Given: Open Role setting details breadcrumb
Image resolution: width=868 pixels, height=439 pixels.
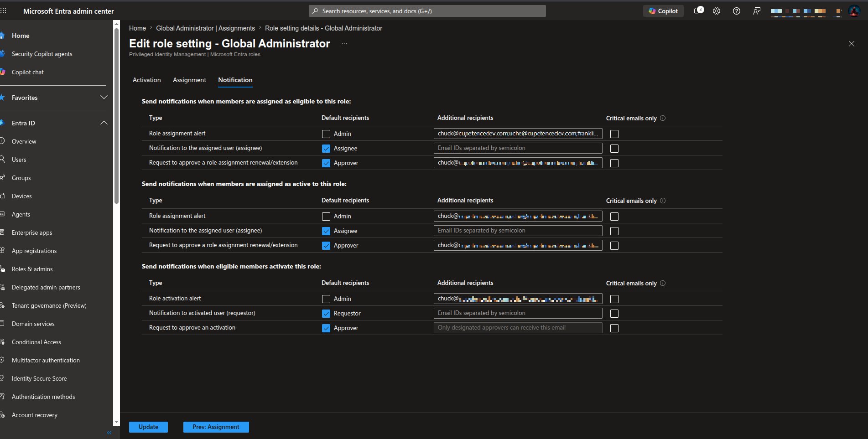Looking at the screenshot, I should click(323, 28).
